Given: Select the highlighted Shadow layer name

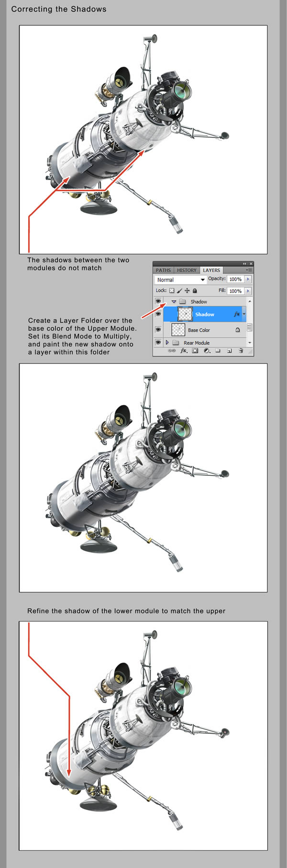Looking at the screenshot, I should 205,314.
